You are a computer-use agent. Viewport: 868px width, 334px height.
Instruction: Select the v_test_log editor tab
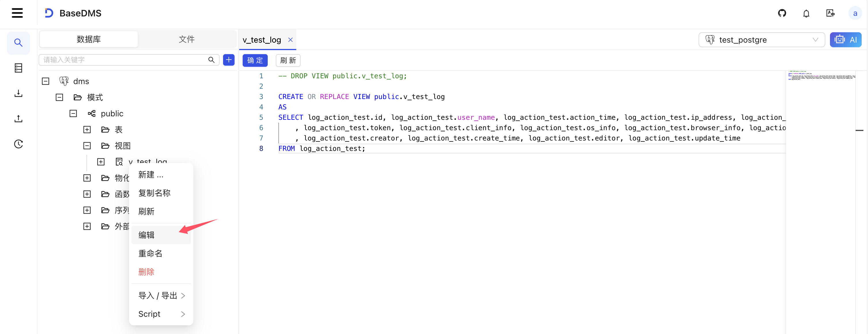262,40
